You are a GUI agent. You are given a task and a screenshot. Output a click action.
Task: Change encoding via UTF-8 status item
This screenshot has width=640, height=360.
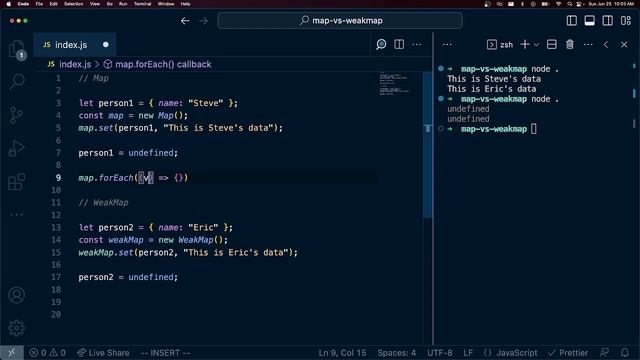click(440, 353)
